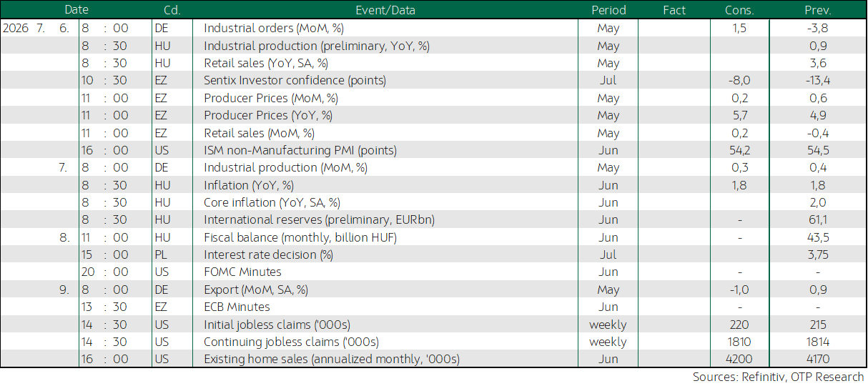
Task: Select the Date column header
Action: [77, 10]
